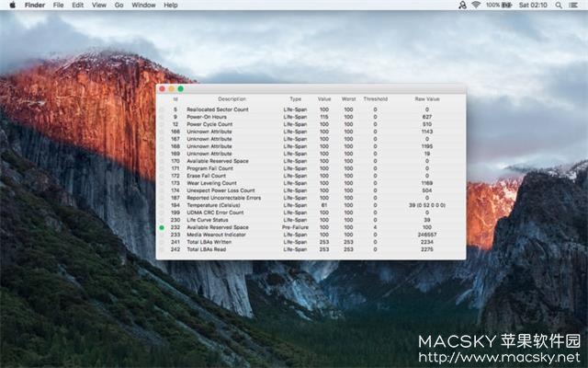Click the Pre-Failure type cell
588x368 pixels.
coord(295,227)
